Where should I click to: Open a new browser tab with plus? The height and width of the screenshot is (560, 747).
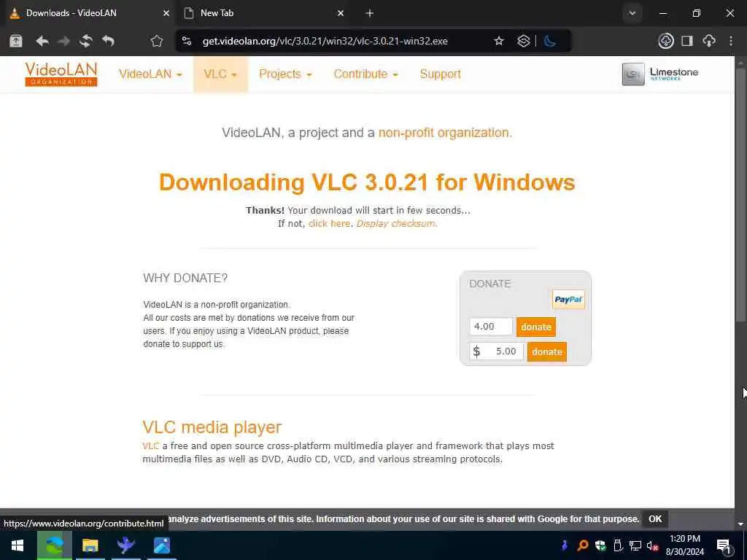pyautogui.click(x=370, y=13)
